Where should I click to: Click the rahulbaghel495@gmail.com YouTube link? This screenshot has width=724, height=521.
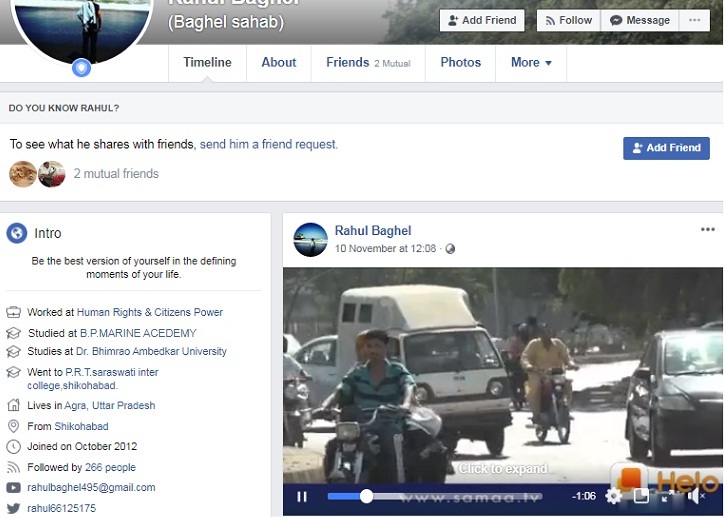[x=91, y=487]
